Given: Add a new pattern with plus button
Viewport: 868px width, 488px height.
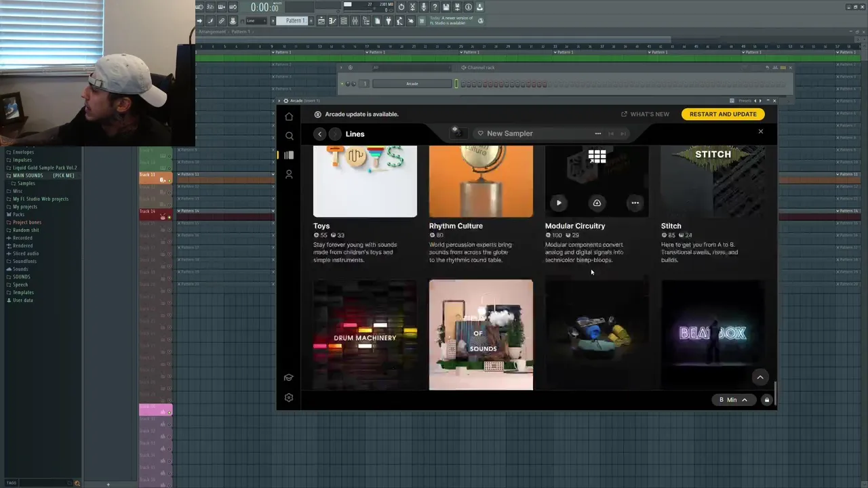Looking at the screenshot, I should (311, 21).
